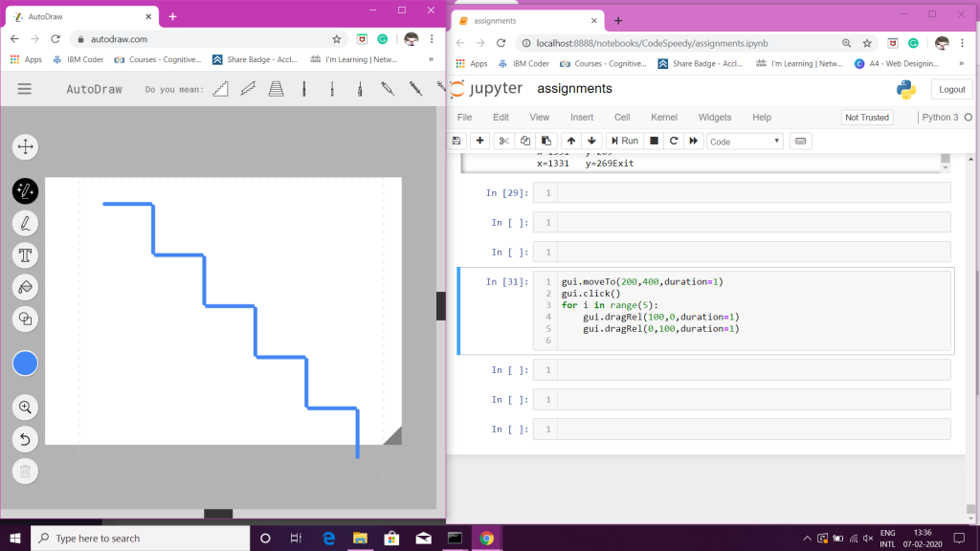Click the Logout button in Jupyter

[x=951, y=89]
